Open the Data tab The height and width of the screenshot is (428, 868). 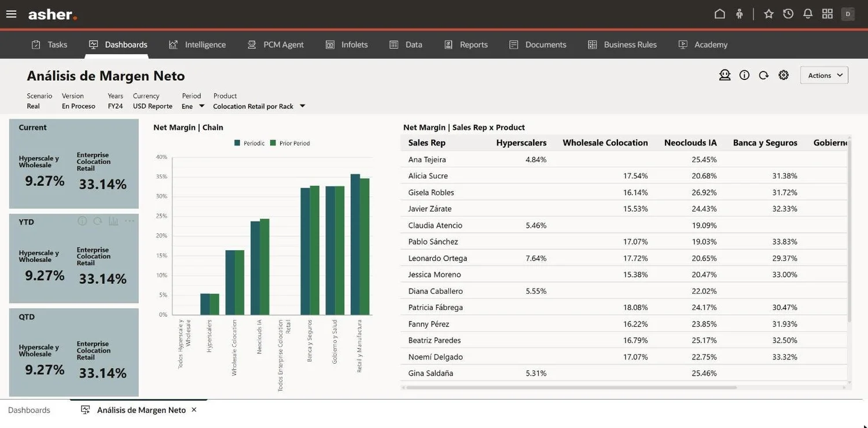pyautogui.click(x=406, y=45)
